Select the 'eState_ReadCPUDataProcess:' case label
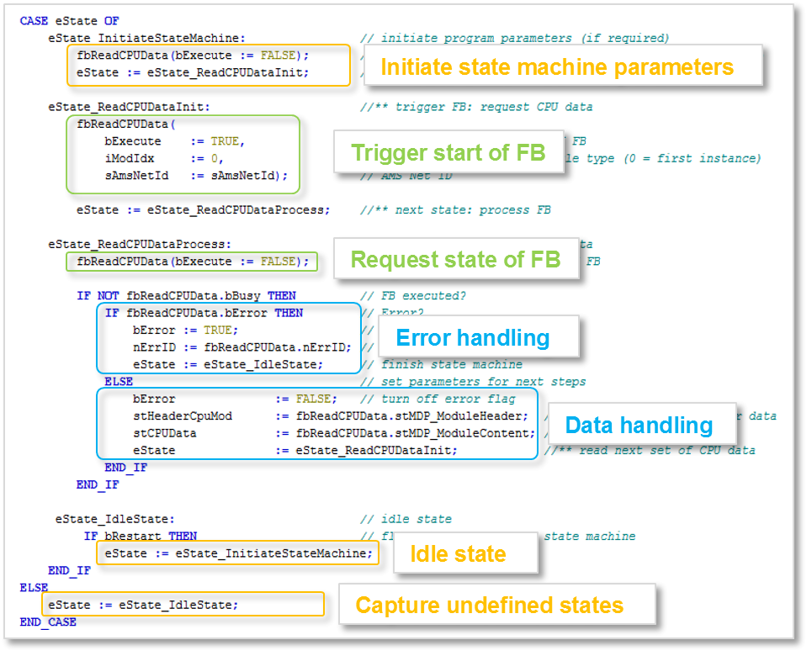 [x=140, y=245]
